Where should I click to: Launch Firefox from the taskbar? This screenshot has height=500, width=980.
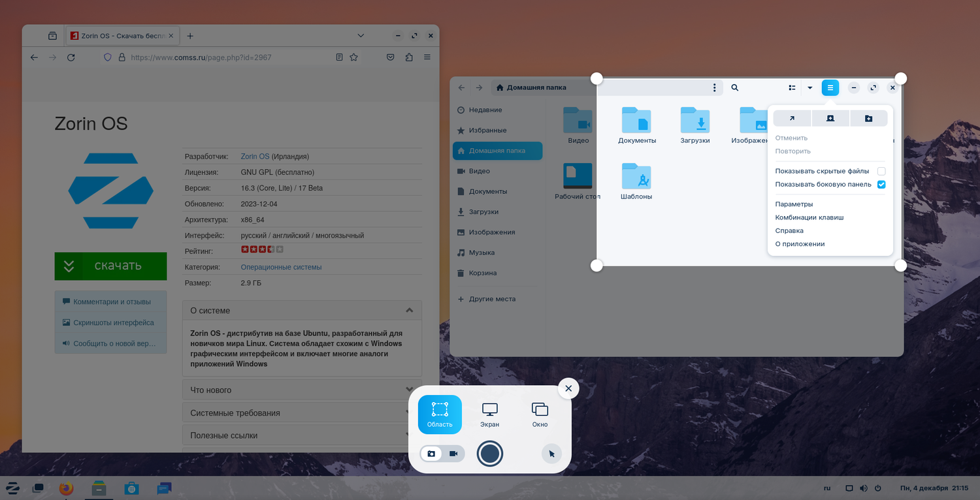[x=66, y=488]
